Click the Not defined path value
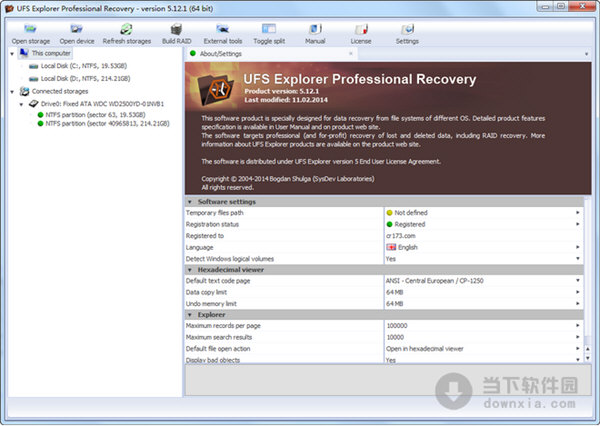 point(411,212)
